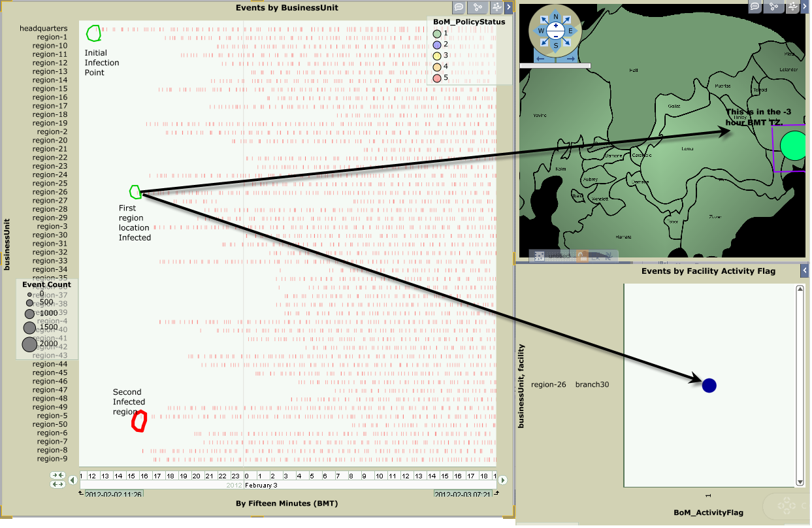Toggle policy status 1 in the legend
This screenshot has height=528, width=812.
(x=437, y=33)
